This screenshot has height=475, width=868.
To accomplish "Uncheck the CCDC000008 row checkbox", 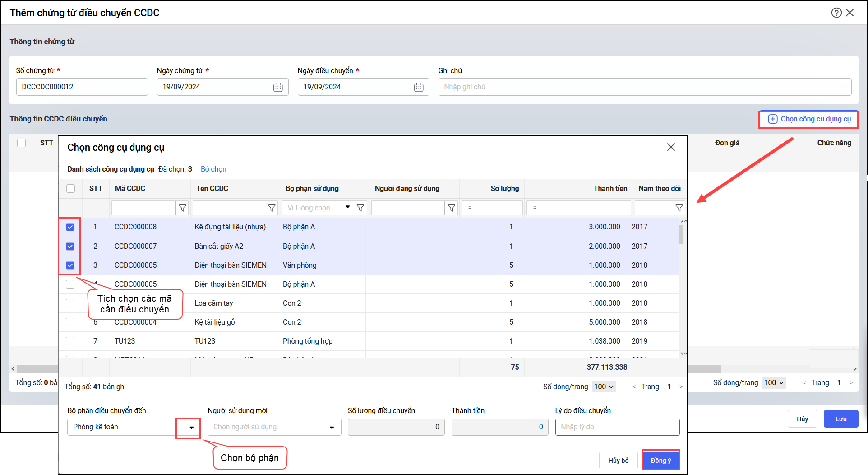I will click(70, 227).
